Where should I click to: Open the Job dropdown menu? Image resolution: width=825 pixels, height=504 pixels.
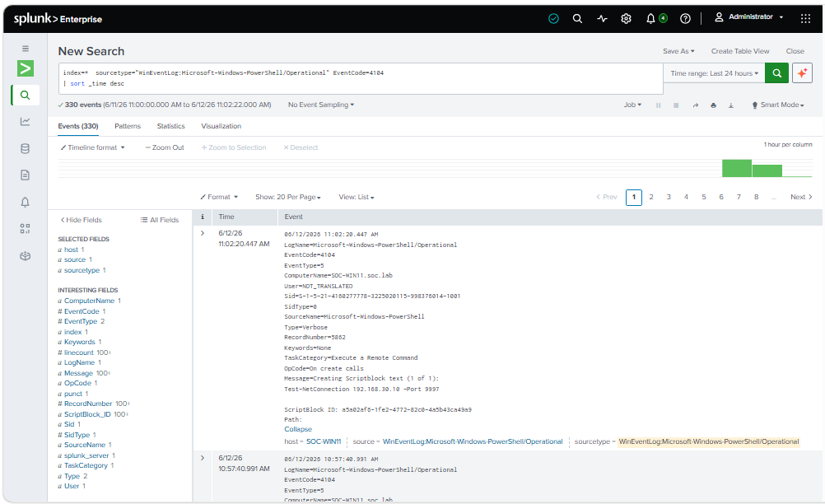click(632, 105)
